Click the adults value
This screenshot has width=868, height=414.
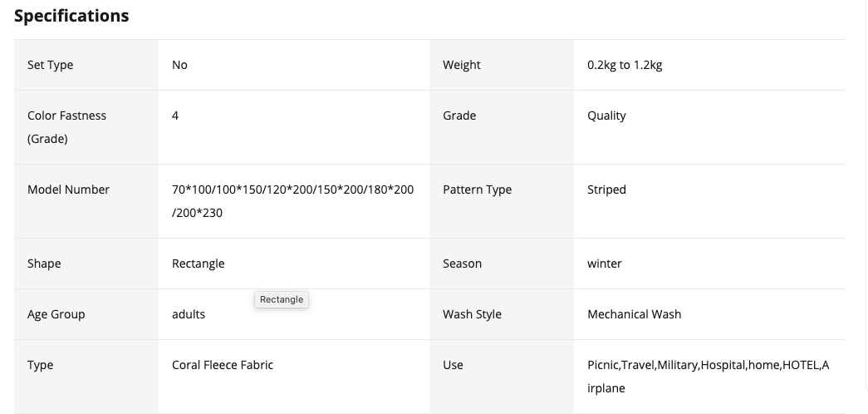coord(189,314)
